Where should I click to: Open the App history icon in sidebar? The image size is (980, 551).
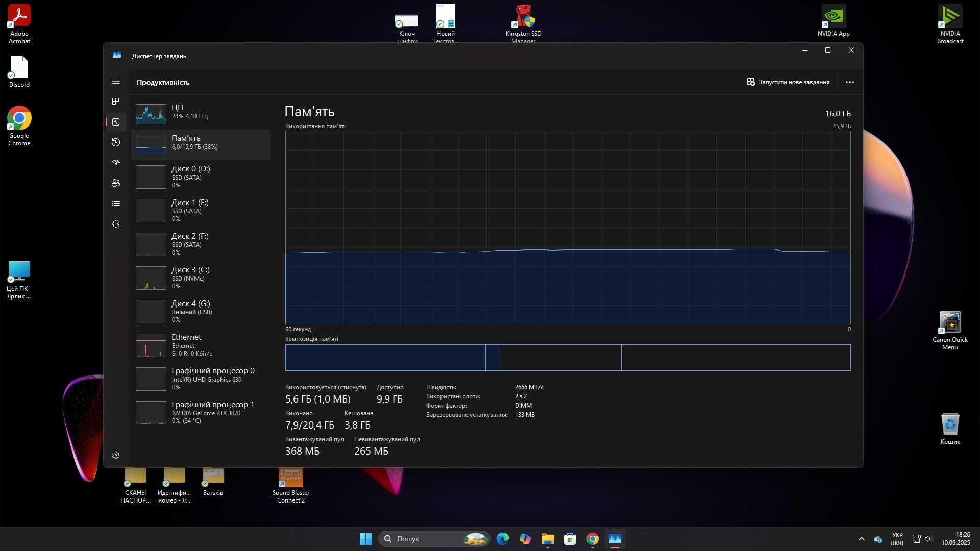pos(116,142)
